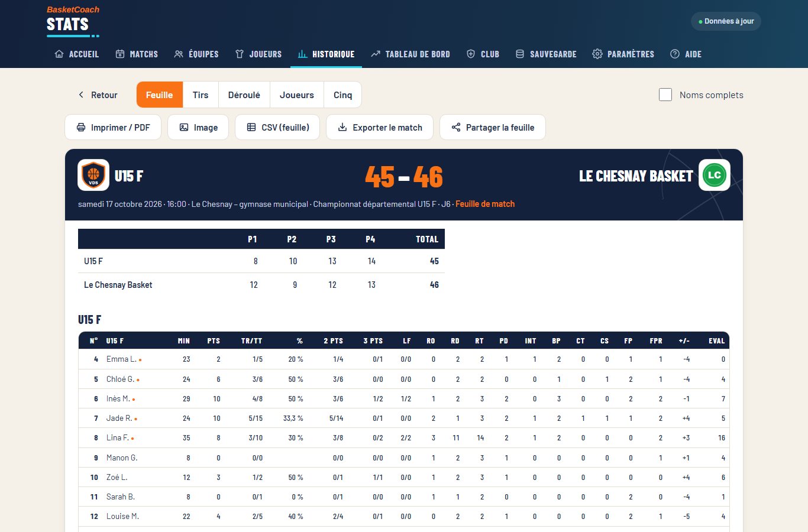Click player Lina F. name
Screen dimensions: 808x532
[x=118, y=437]
